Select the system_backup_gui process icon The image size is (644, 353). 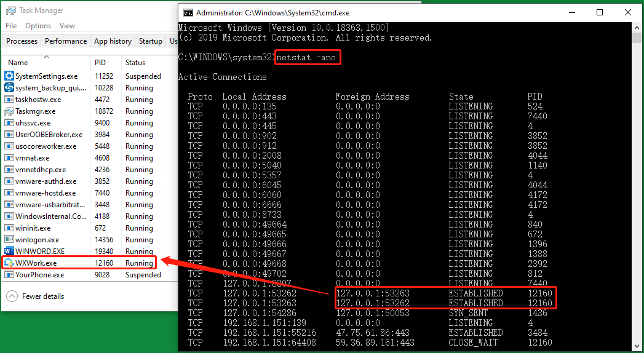(x=9, y=88)
